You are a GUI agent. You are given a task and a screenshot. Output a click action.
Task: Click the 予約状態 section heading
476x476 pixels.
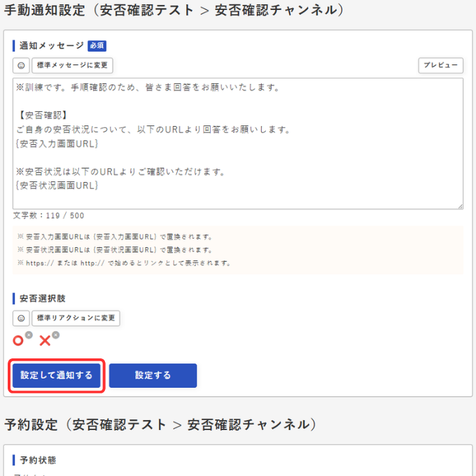pyautogui.click(x=38, y=460)
